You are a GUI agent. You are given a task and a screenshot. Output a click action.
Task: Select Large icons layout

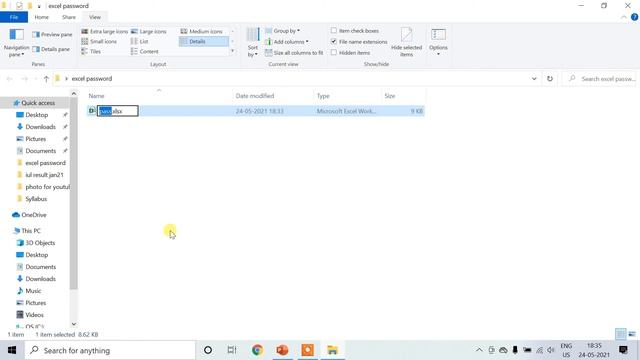pos(149,31)
